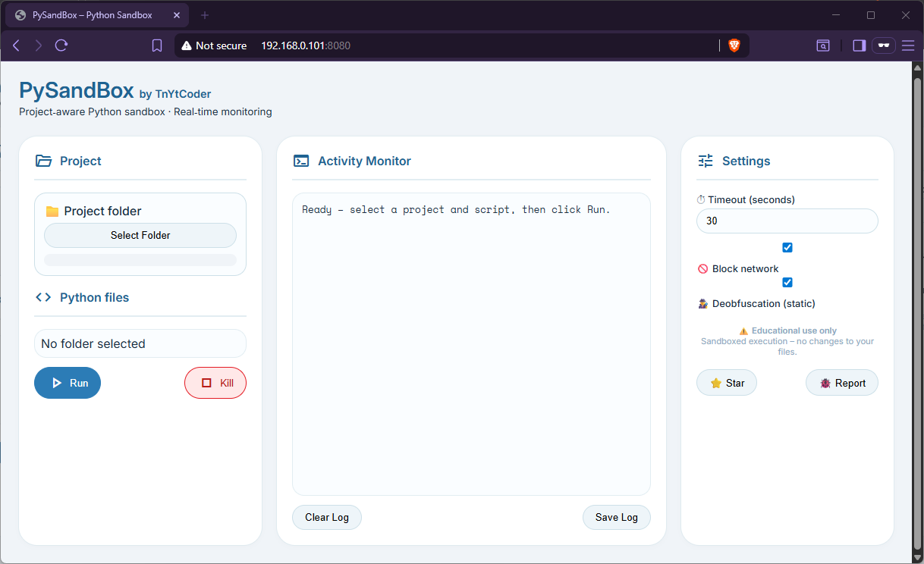Click Select Folder button
The height and width of the screenshot is (564, 924).
(x=140, y=235)
